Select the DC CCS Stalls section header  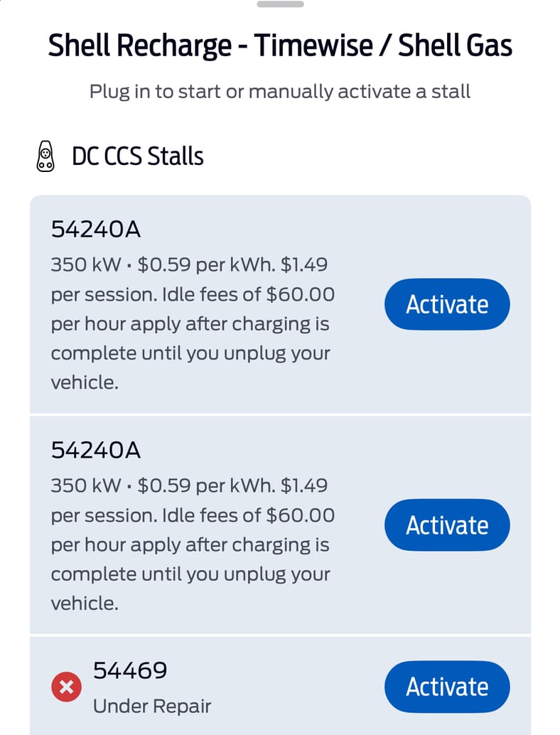click(137, 156)
